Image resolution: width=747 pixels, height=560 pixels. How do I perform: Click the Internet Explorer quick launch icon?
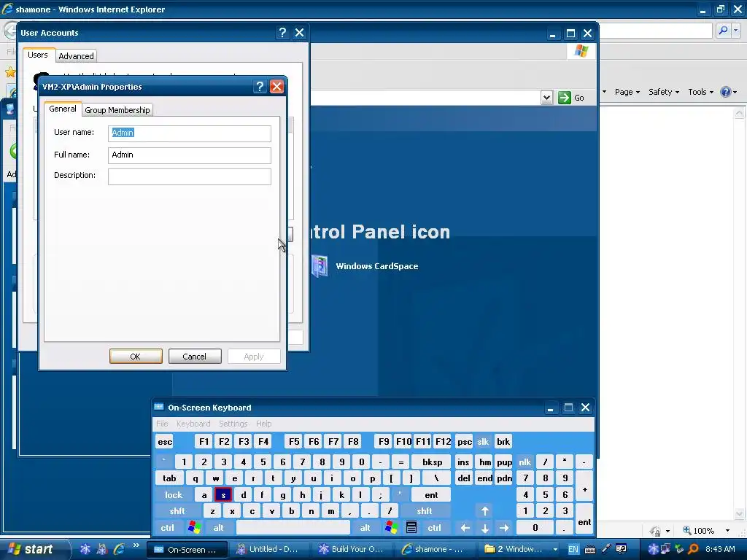point(118,549)
